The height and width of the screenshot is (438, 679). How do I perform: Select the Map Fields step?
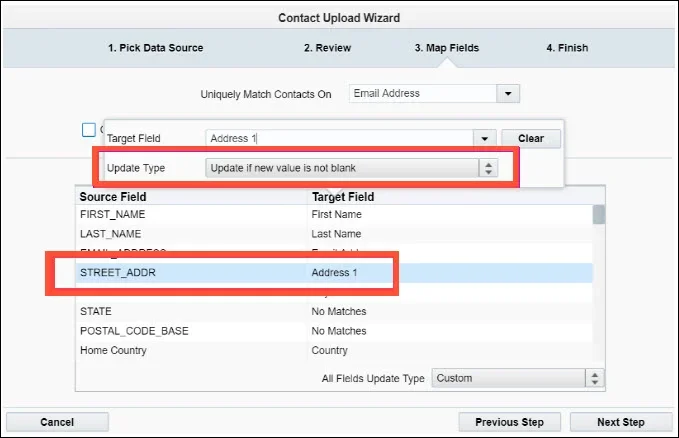448,48
